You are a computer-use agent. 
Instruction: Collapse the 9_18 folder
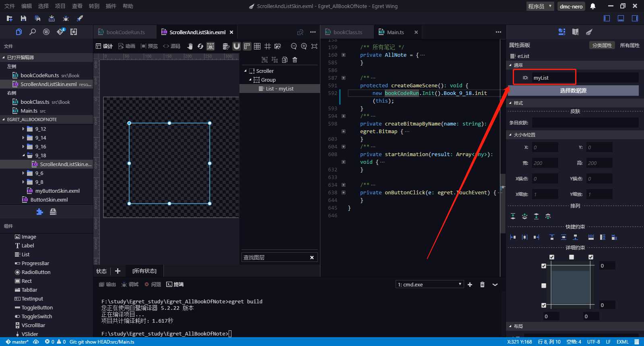[23, 156]
